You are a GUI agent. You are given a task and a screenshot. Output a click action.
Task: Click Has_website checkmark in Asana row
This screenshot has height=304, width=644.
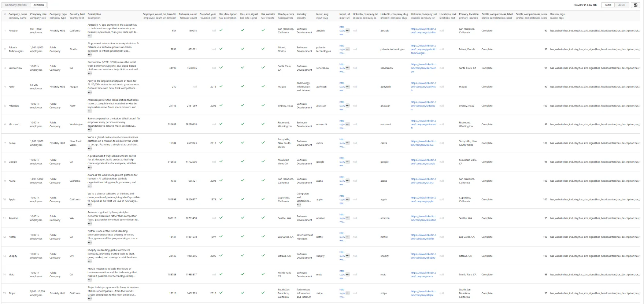pos(263,180)
